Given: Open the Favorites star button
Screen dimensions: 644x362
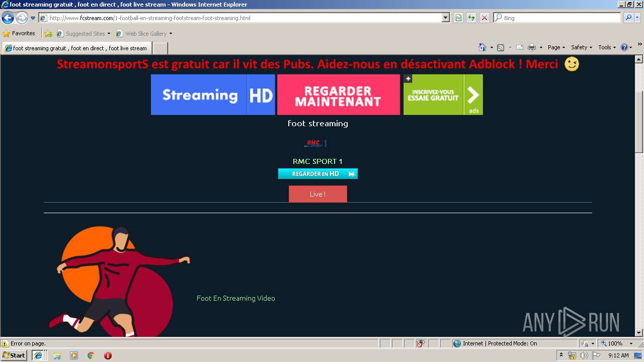Looking at the screenshot, I should pyautogui.click(x=19, y=34).
